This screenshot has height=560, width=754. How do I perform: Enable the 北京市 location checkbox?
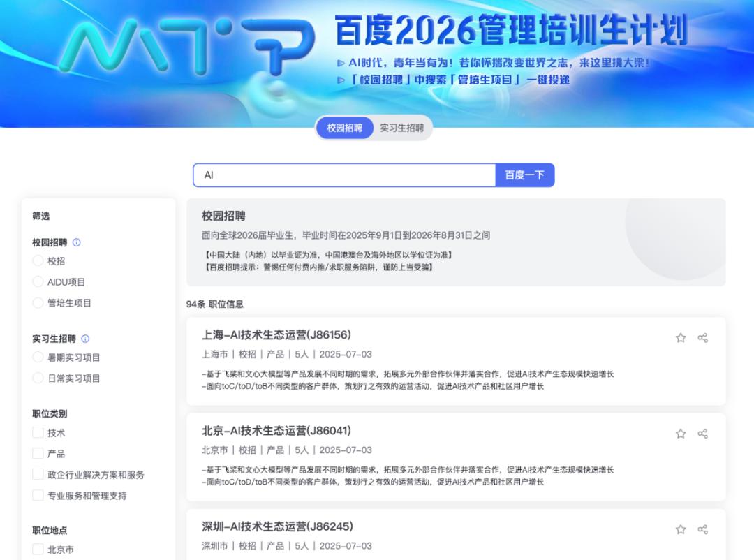click(x=38, y=549)
